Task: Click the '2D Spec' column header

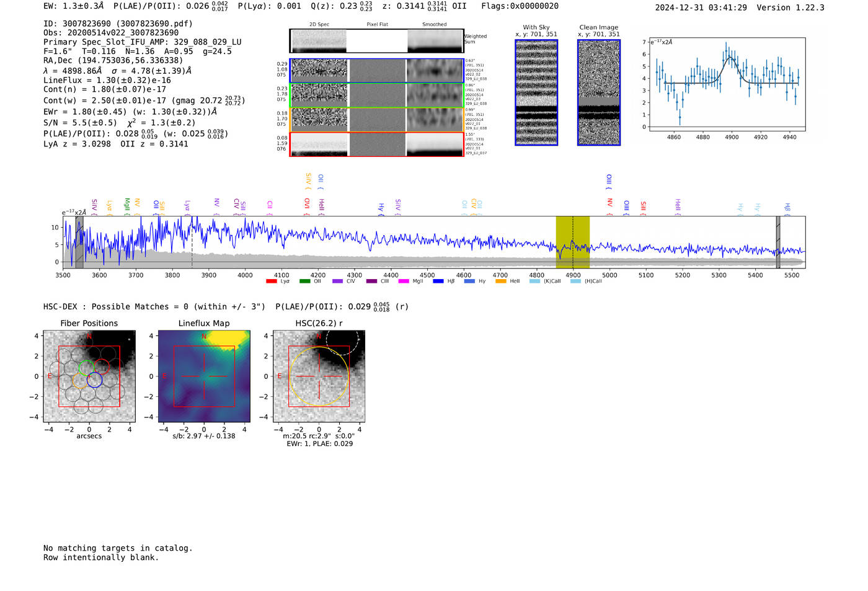Action: coord(319,24)
